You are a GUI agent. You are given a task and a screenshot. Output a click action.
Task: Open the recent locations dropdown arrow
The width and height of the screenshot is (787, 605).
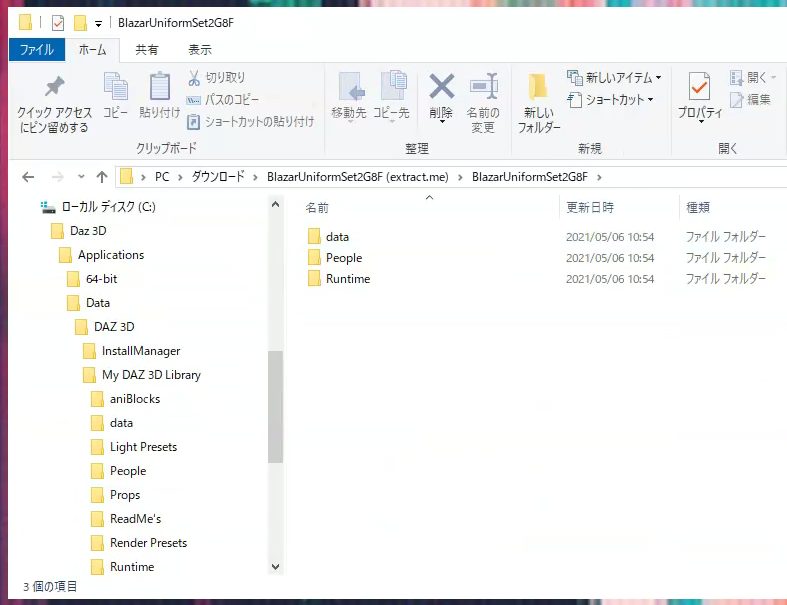pos(81,177)
